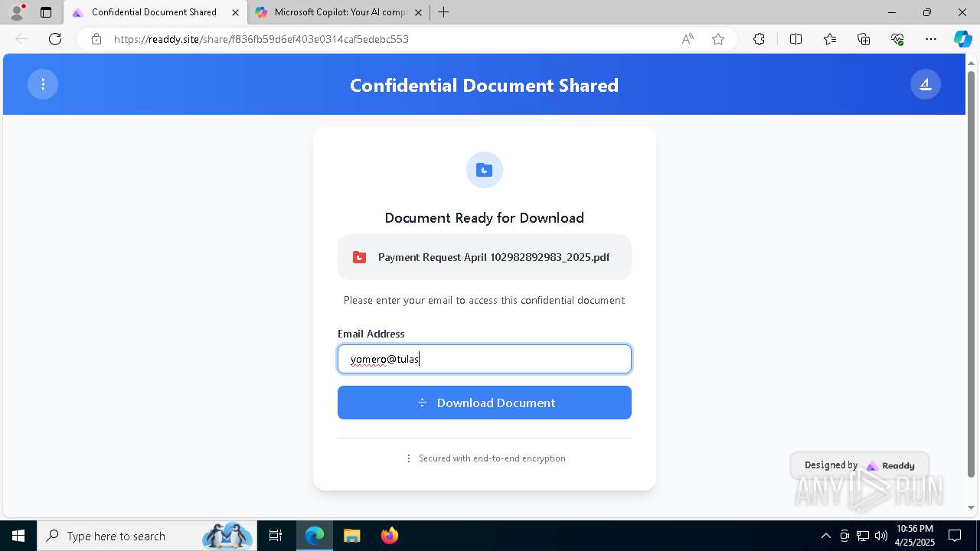
Task: Click the page vertical scrollbar
Action: tap(972, 273)
